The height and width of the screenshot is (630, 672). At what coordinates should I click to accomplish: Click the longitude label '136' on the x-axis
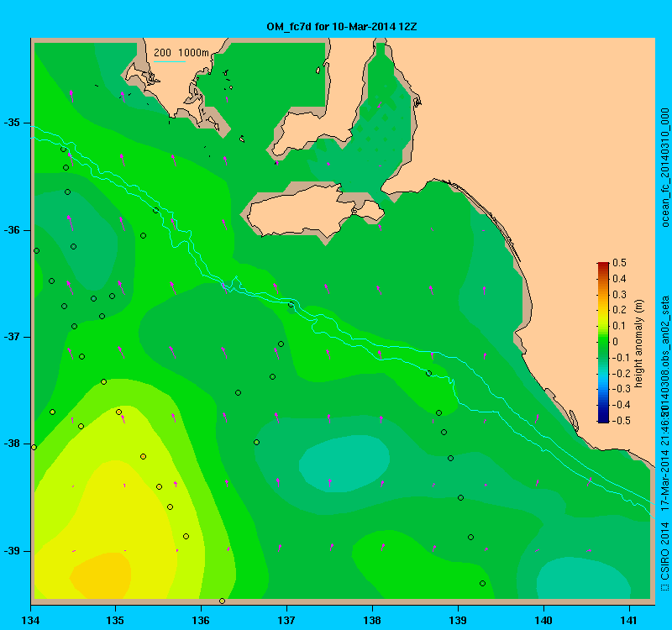click(x=201, y=621)
